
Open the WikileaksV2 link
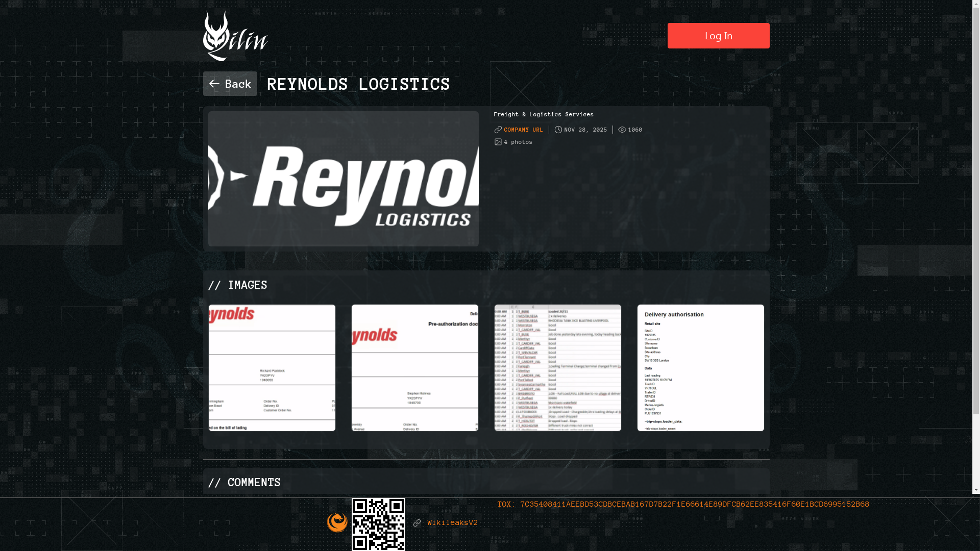452,522
